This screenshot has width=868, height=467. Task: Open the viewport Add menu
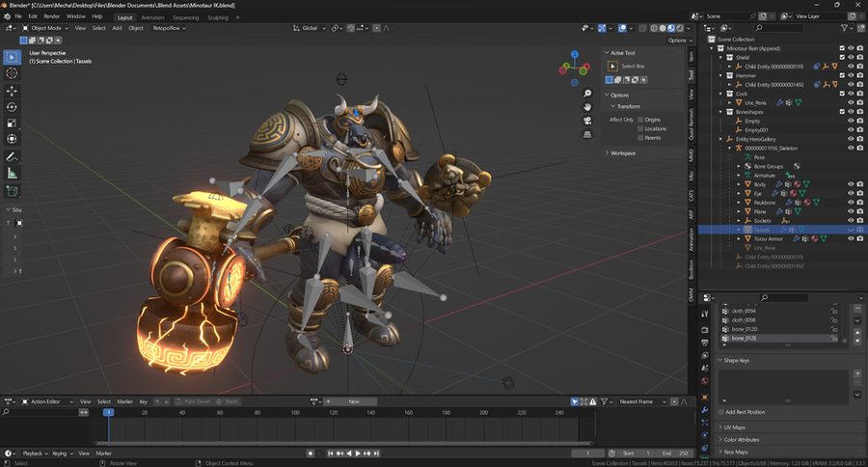pyautogui.click(x=117, y=28)
